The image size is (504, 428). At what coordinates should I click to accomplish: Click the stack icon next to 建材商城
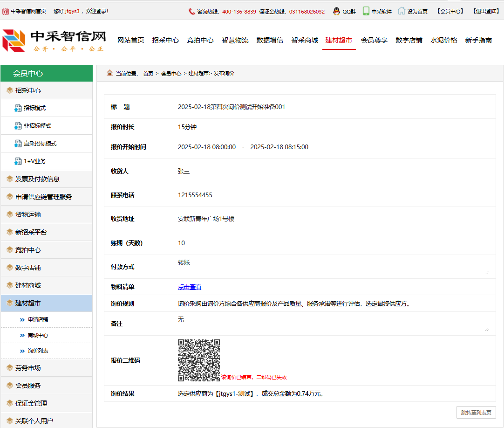[x=10, y=285]
